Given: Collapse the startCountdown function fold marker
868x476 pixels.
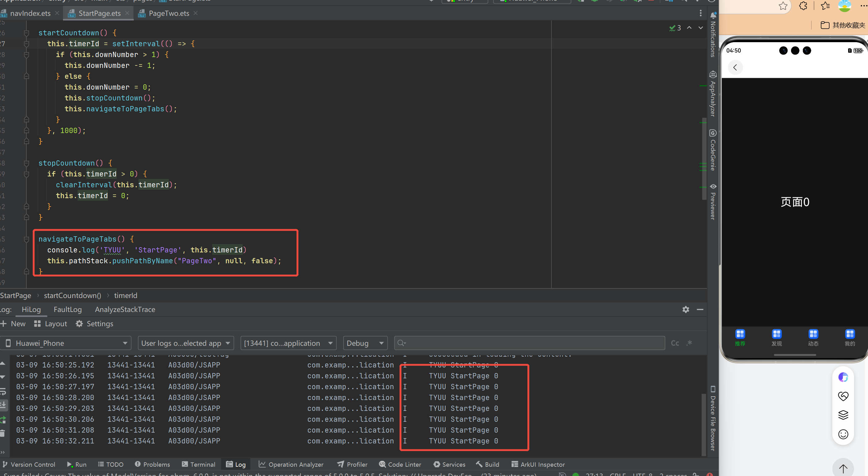Looking at the screenshot, I should pos(26,33).
